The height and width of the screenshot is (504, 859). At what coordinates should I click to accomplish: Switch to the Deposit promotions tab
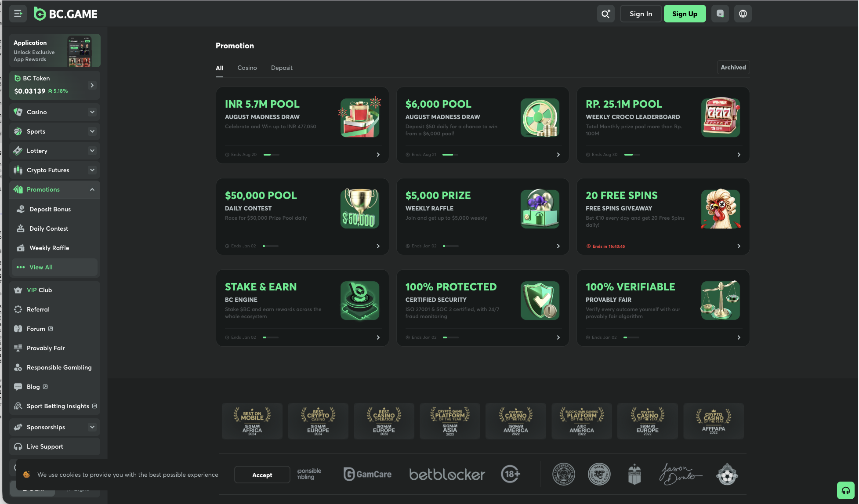point(282,68)
